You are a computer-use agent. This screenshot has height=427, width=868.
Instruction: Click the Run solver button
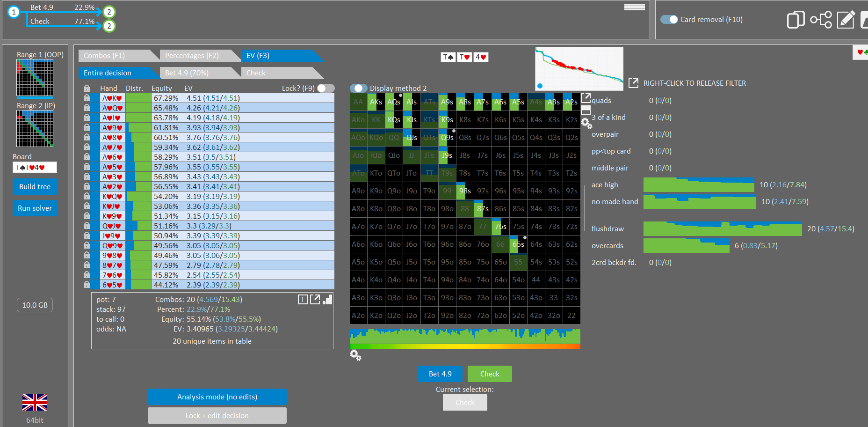[35, 208]
